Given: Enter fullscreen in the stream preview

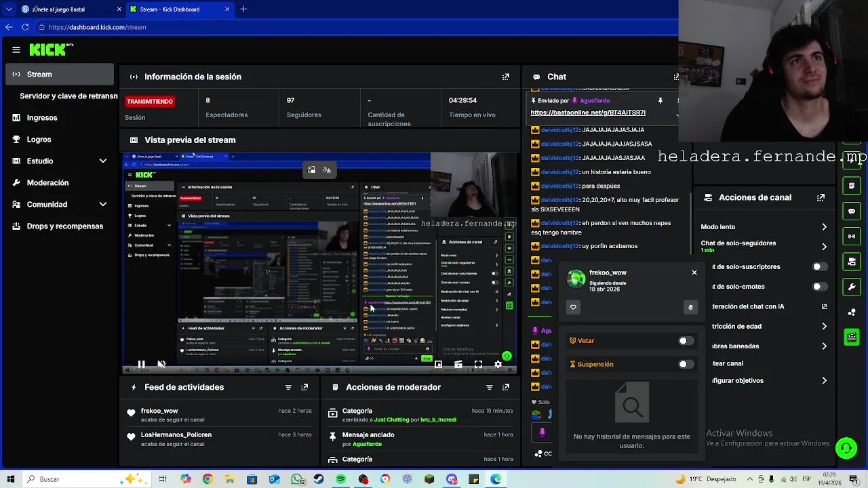Looking at the screenshot, I should click(x=478, y=364).
